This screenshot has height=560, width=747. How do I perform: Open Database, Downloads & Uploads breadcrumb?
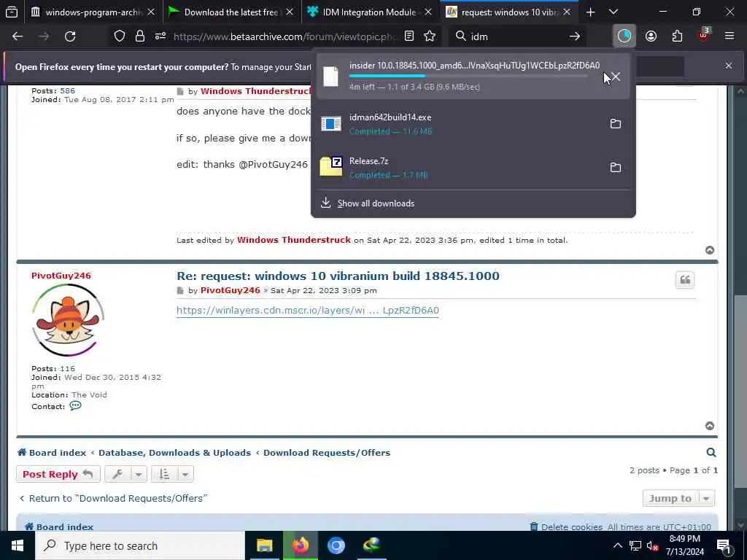click(174, 453)
